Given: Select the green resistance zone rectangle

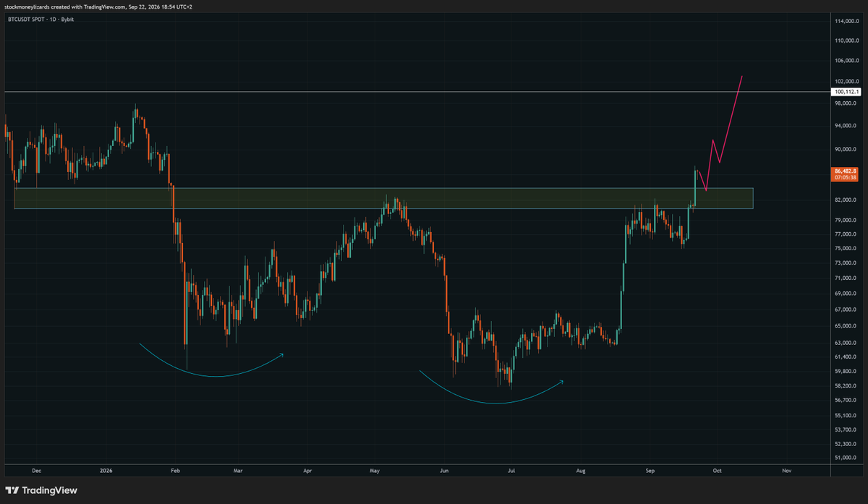Looking at the screenshot, I should (x=383, y=198).
